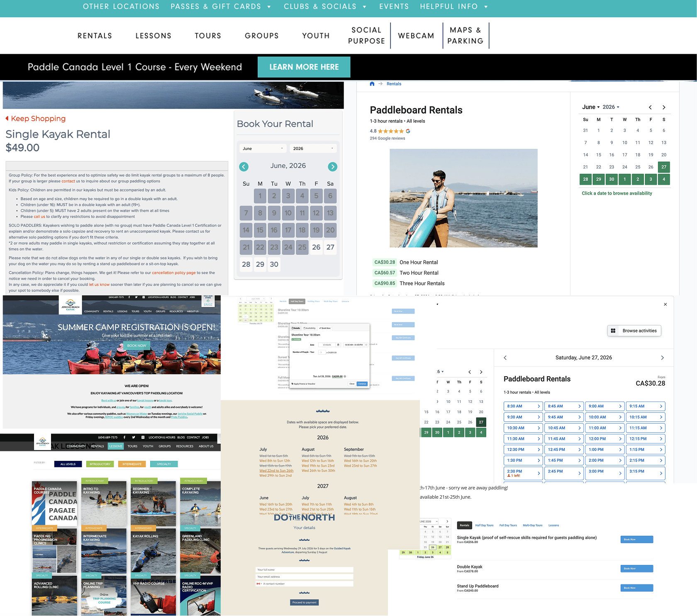This screenshot has width=697, height=616.
Task: Click the LEARN MORE HERE banner button
Action: 304,67
